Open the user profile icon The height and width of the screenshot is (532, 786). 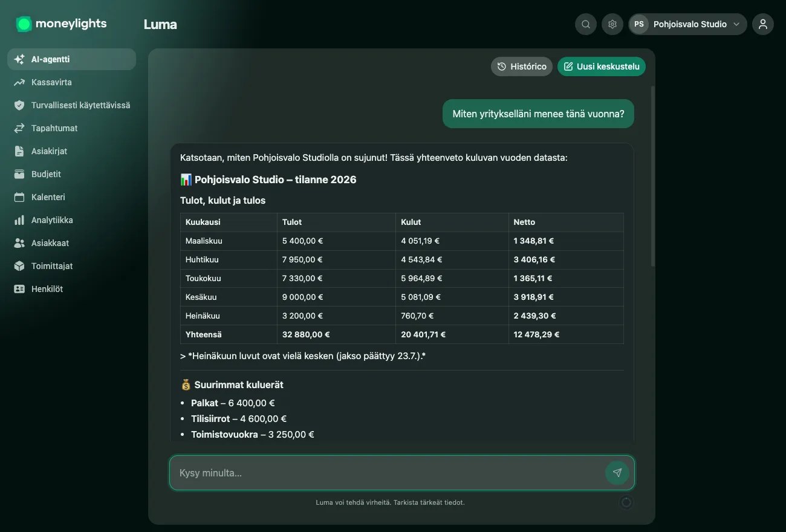763,24
